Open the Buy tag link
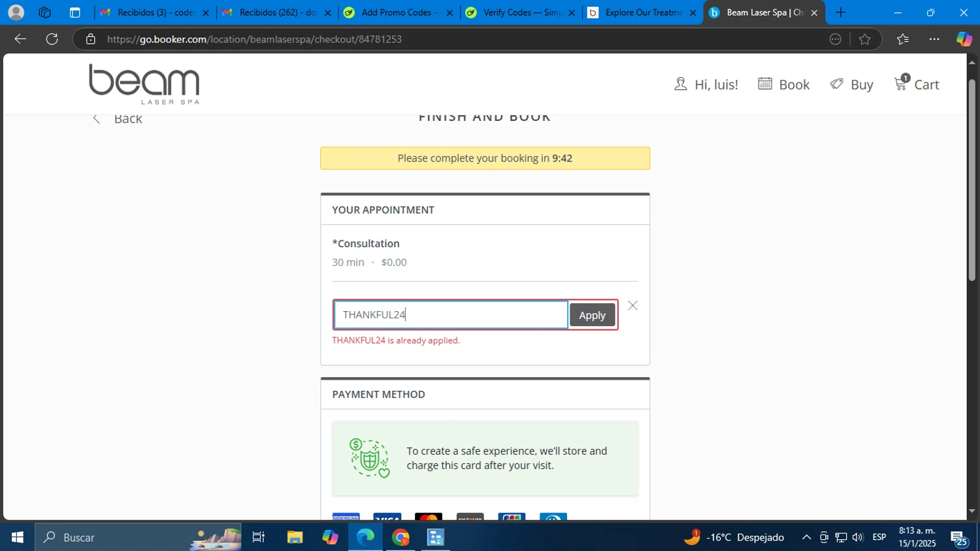The height and width of the screenshot is (551, 980). click(x=851, y=84)
